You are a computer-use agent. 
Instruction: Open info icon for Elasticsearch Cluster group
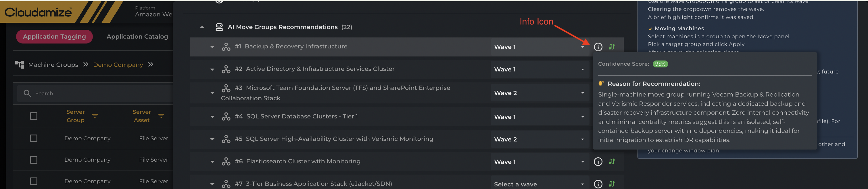point(598,162)
